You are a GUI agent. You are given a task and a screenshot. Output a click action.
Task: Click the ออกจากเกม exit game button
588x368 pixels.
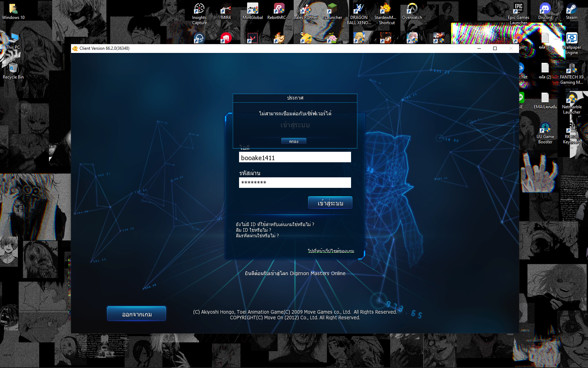tap(136, 314)
